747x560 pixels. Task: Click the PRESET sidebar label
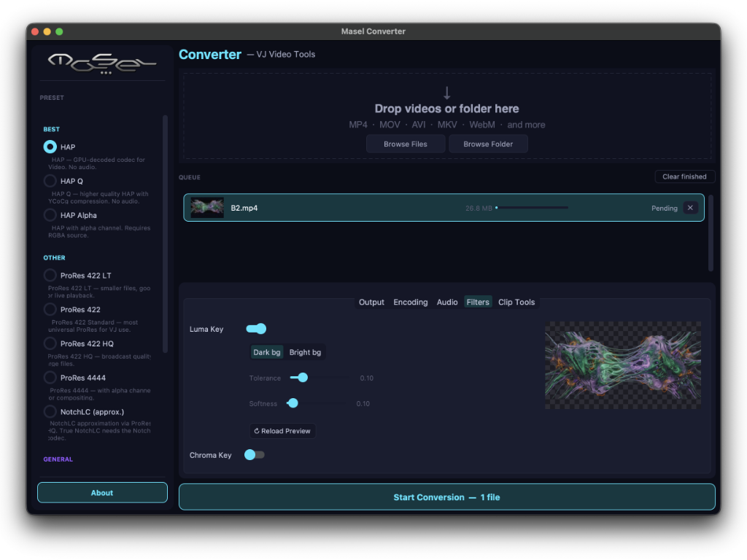point(52,98)
